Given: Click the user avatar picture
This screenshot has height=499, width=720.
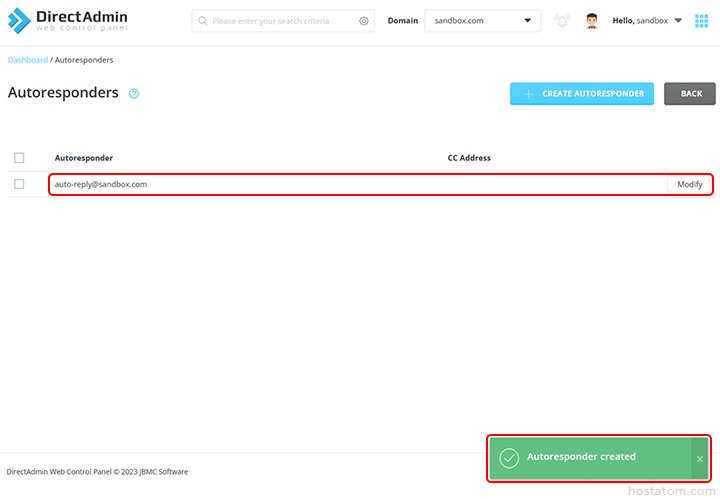Looking at the screenshot, I should click(592, 21).
